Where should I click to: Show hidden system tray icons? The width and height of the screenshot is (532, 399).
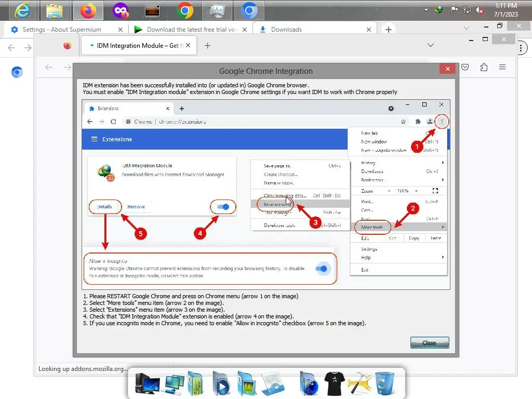(426, 10)
